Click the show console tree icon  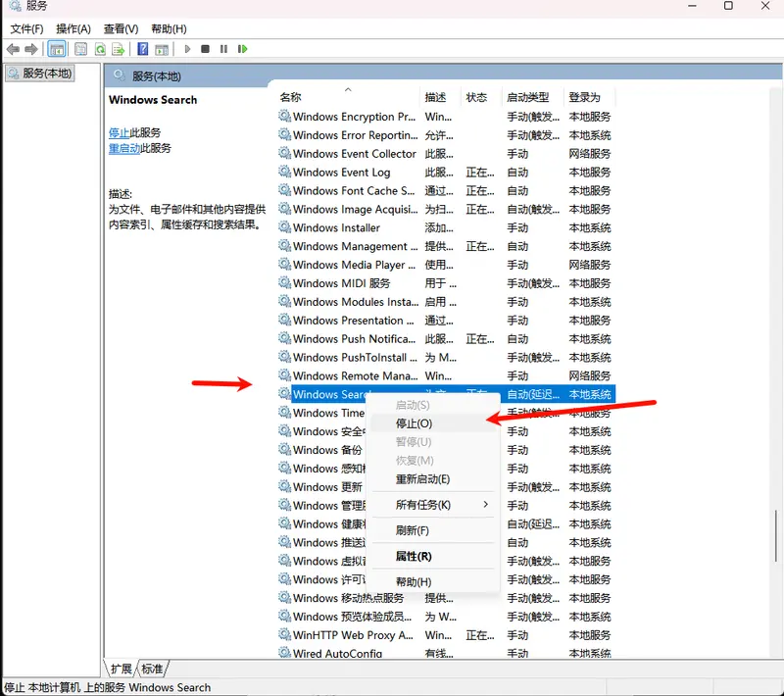56,49
